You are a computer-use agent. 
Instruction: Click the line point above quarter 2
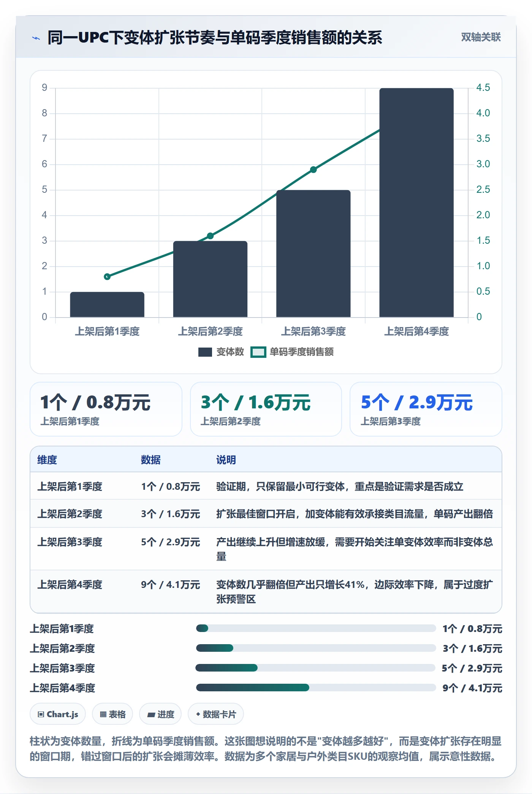210,236
